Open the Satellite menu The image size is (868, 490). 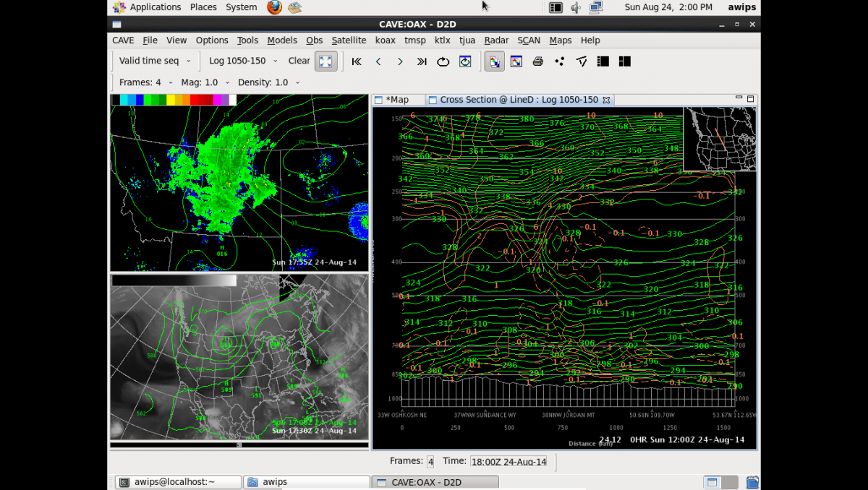point(349,40)
